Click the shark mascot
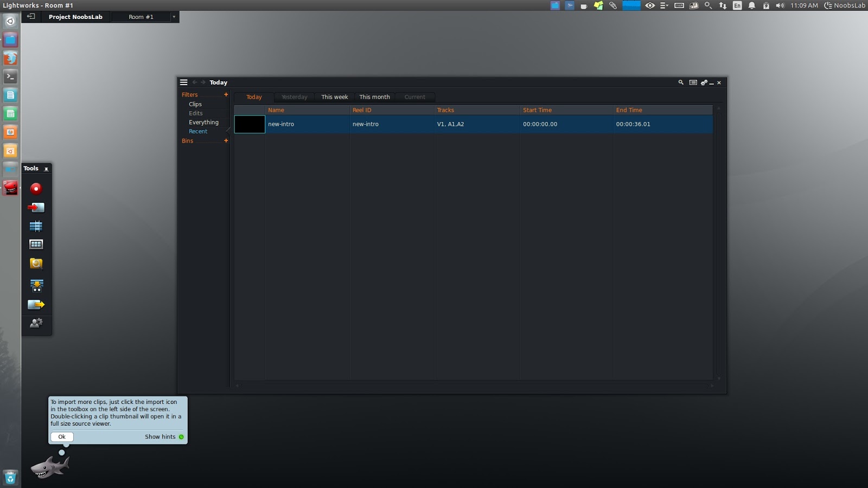Viewport: 868px width, 488px height. click(x=50, y=467)
